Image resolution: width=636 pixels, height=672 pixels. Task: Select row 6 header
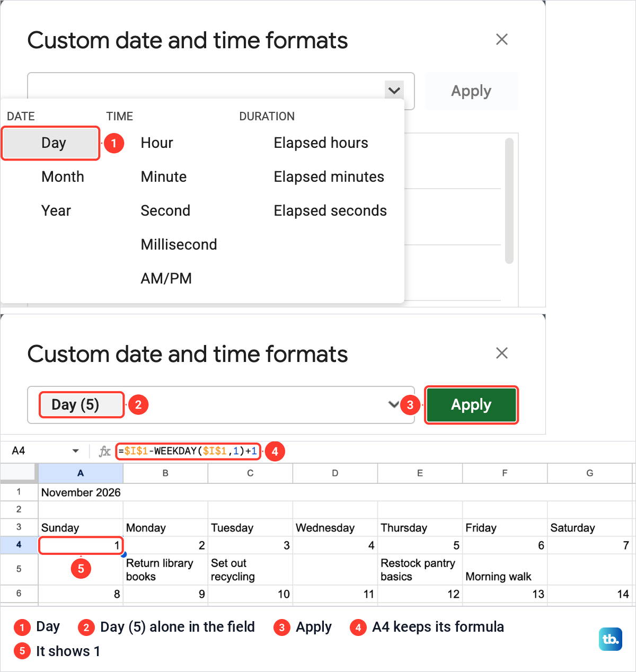tap(19, 594)
